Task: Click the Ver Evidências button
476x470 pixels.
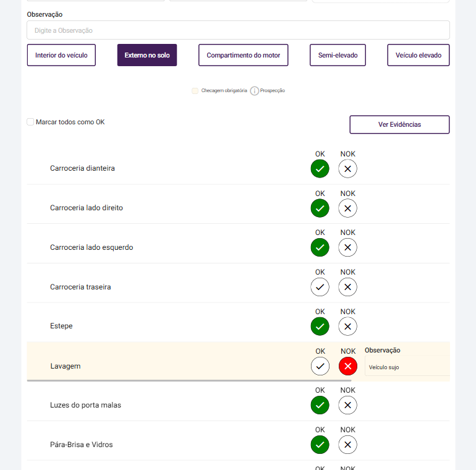Action: [x=399, y=124]
